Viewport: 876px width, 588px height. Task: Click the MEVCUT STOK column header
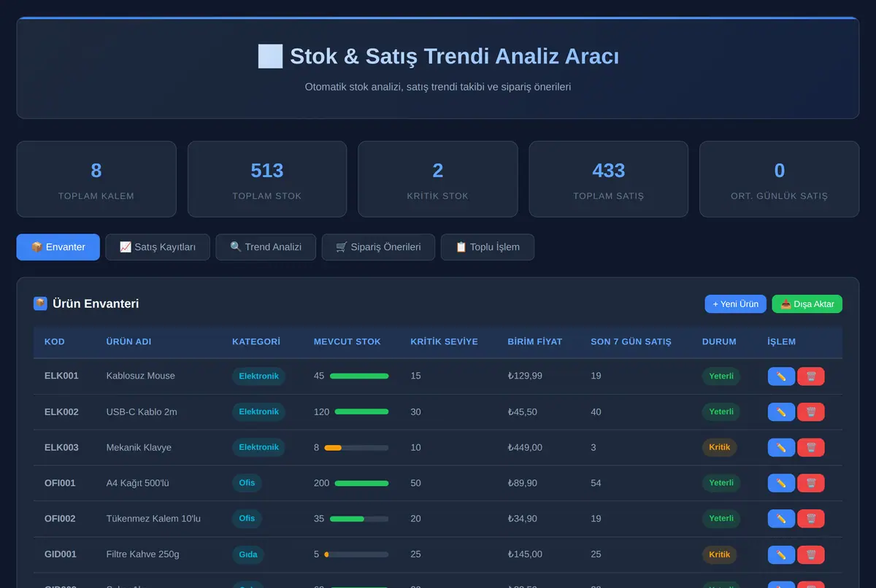(x=347, y=342)
